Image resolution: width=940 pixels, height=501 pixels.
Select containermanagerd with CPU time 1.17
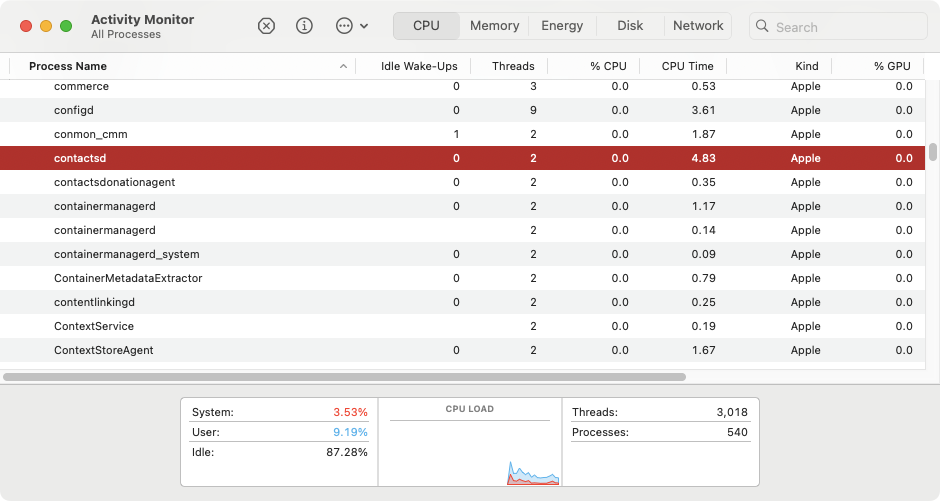(x=462, y=206)
